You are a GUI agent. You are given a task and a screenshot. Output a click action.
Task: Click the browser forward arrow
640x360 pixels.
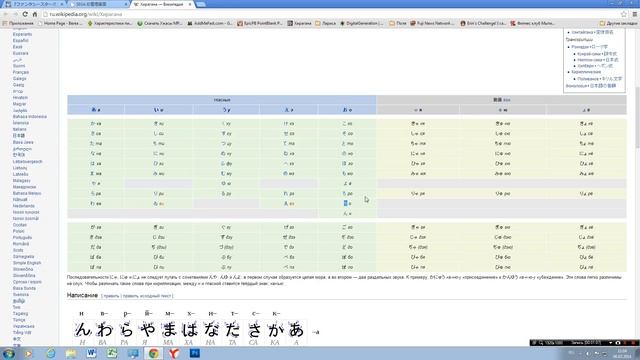(16, 14)
